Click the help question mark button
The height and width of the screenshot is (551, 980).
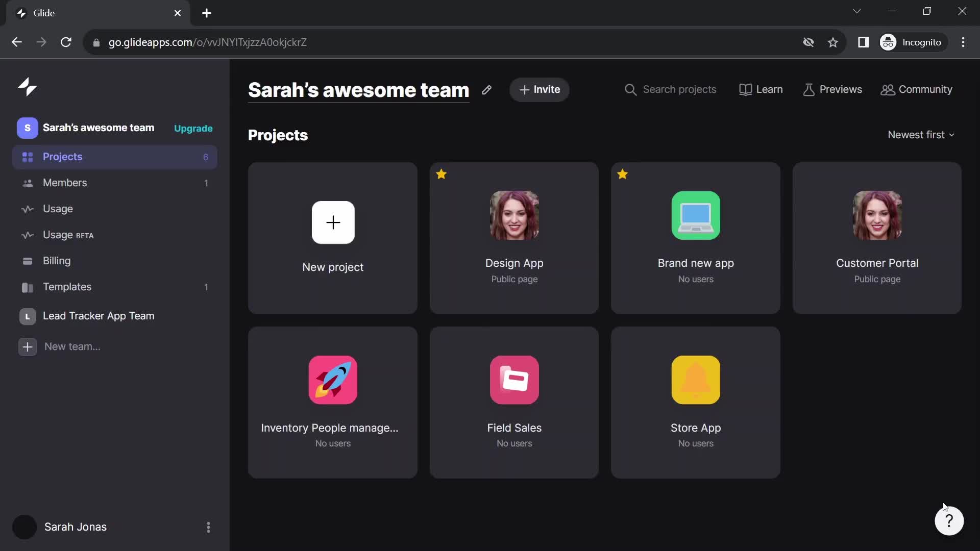[950, 521]
